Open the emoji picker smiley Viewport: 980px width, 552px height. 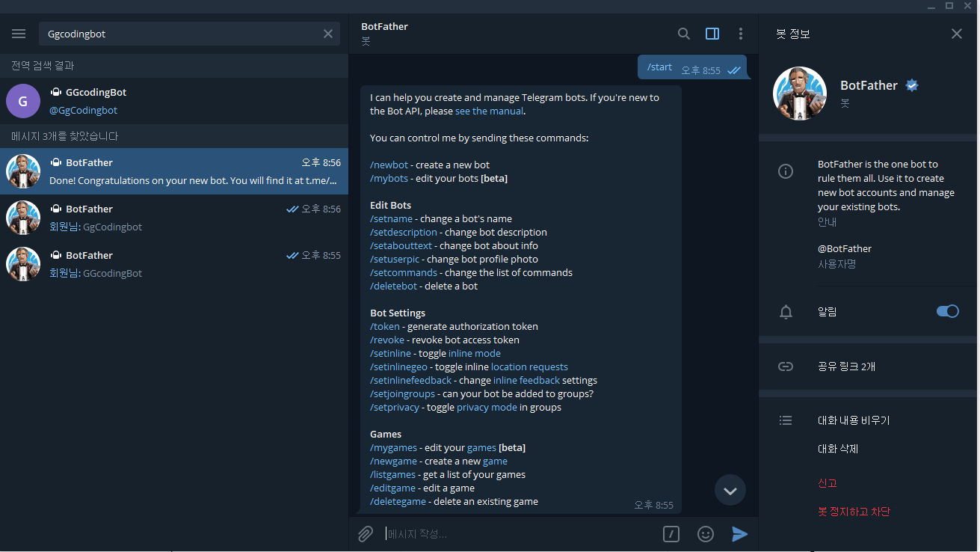click(x=705, y=534)
